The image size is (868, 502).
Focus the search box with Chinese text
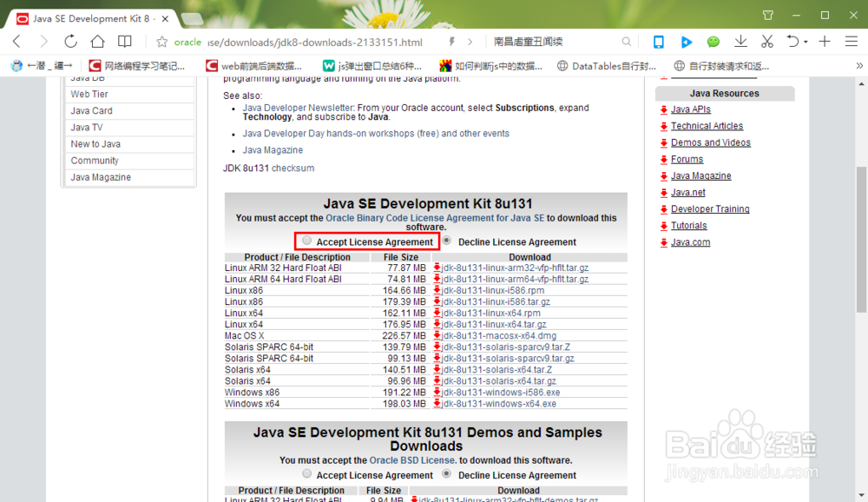coord(554,42)
